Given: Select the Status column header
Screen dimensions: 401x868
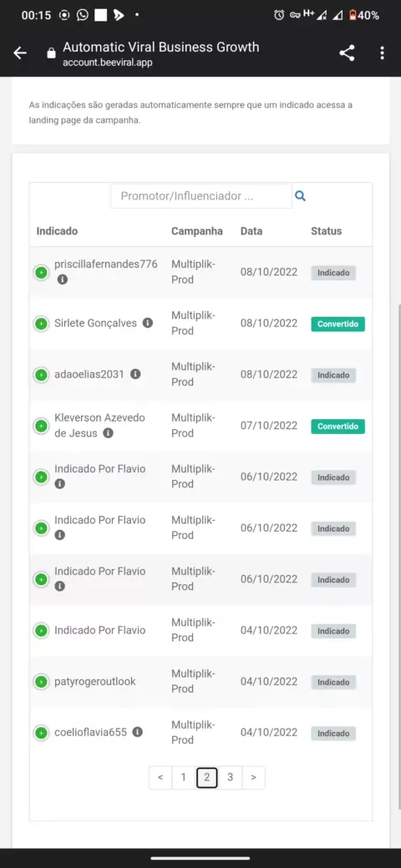Looking at the screenshot, I should click(x=326, y=231).
